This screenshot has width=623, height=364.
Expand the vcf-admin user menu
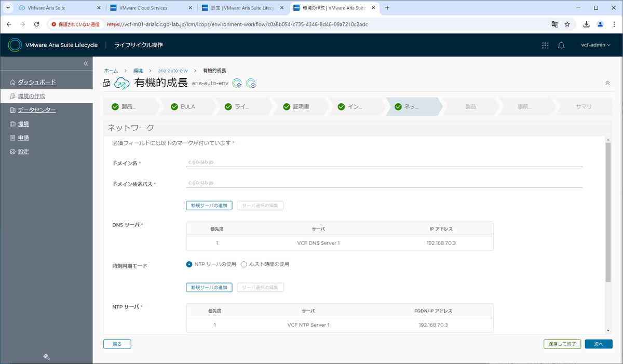pos(595,45)
